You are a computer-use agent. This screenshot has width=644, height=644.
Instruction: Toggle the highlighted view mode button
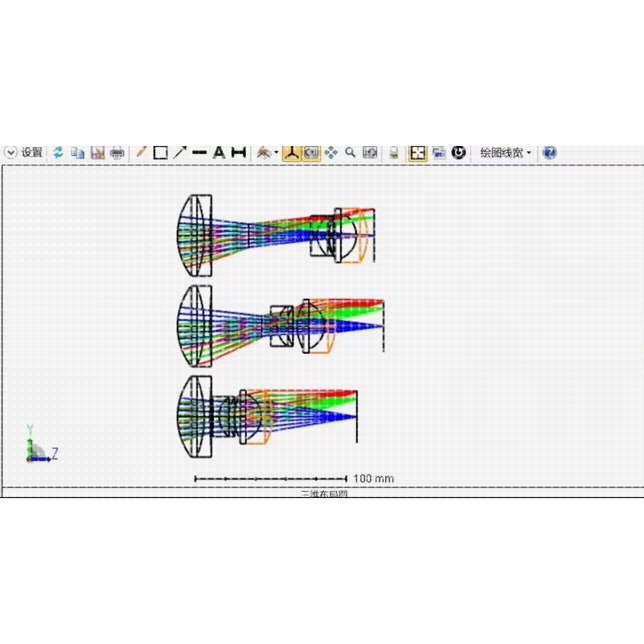click(x=311, y=153)
